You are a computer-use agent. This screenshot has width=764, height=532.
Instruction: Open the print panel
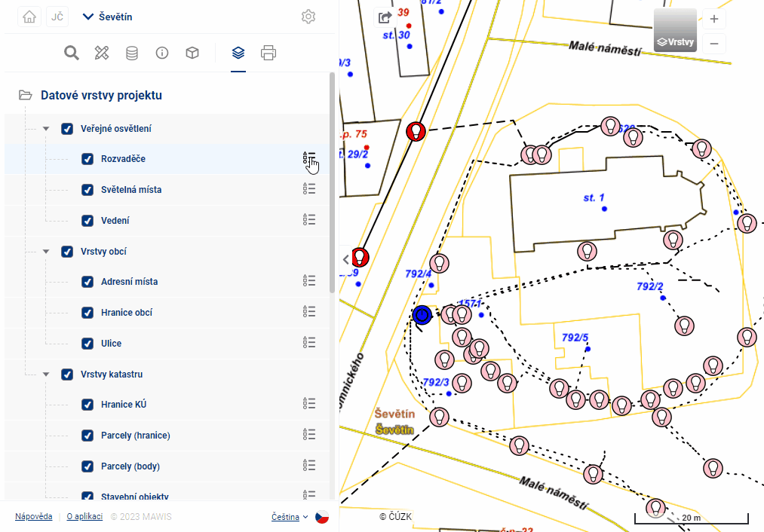(268, 53)
